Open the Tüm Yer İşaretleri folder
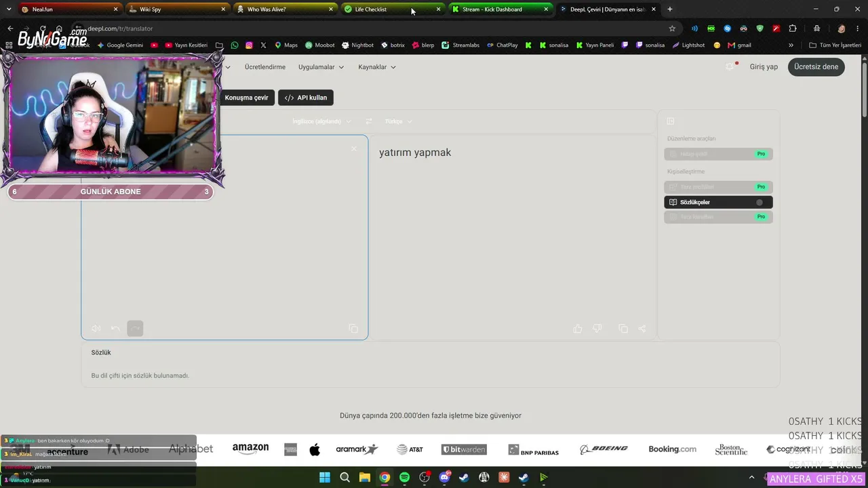 point(836,45)
